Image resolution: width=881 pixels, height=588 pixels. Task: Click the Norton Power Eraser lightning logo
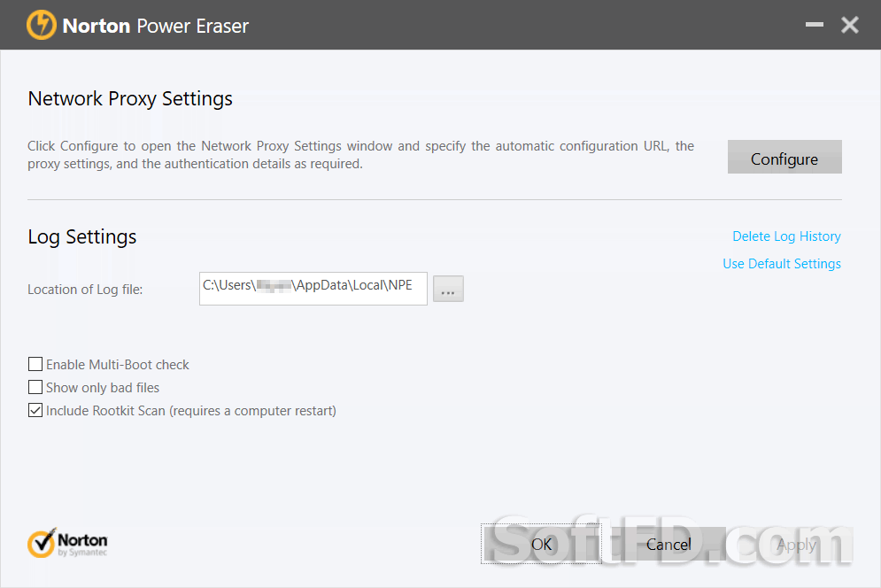pos(42,26)
